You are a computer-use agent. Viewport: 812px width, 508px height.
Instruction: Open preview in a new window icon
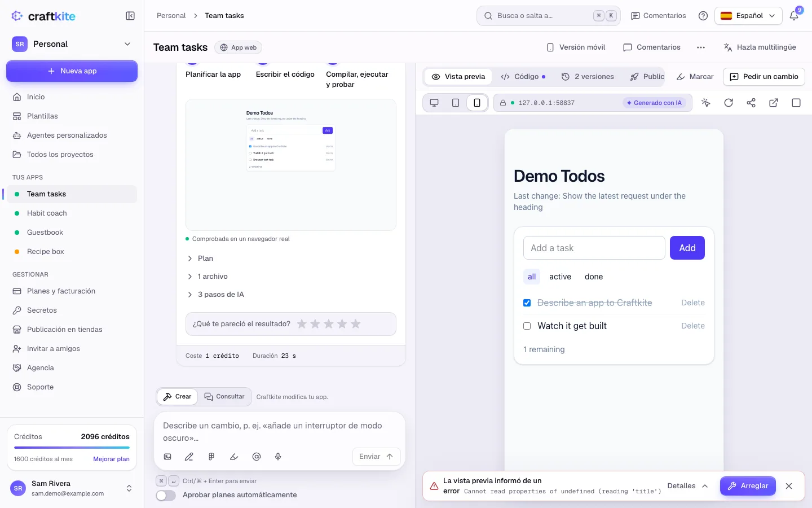(x=774, y=103)
